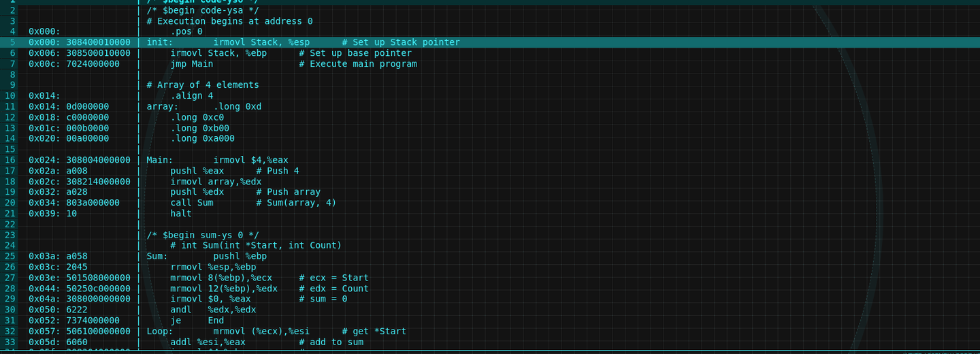
Task: Place cursor on the .align 4 directive
Action: tap(191, 96)
